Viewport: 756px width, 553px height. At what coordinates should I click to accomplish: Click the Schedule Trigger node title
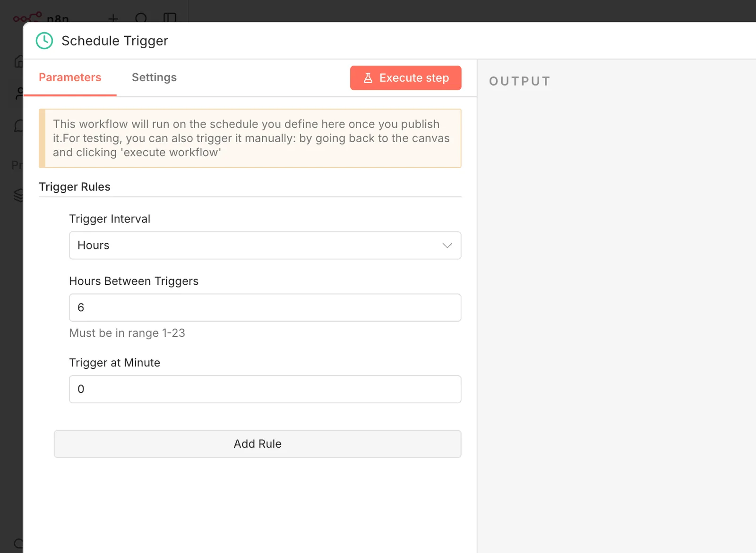(x=115, y=41)
